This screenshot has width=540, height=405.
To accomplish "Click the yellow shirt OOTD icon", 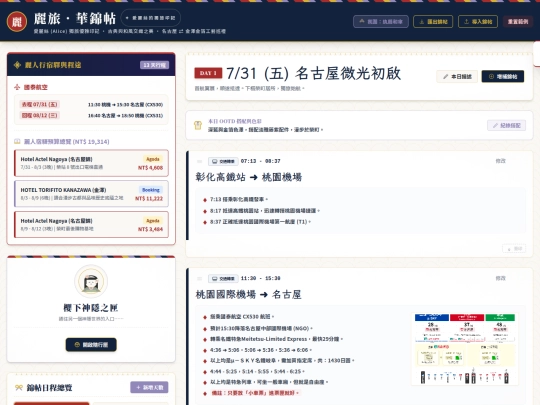I will [198, 125].
